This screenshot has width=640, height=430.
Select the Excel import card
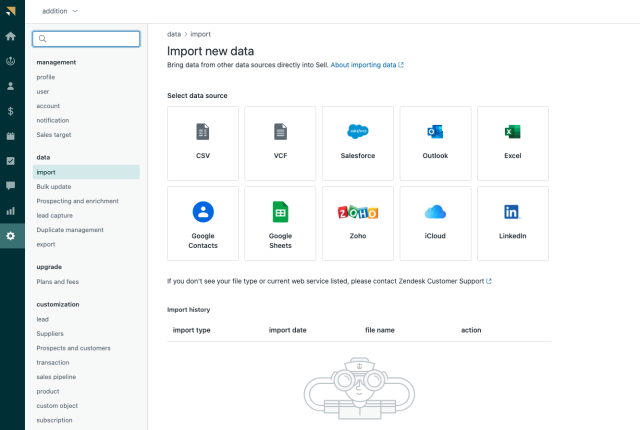click(513, 143)
